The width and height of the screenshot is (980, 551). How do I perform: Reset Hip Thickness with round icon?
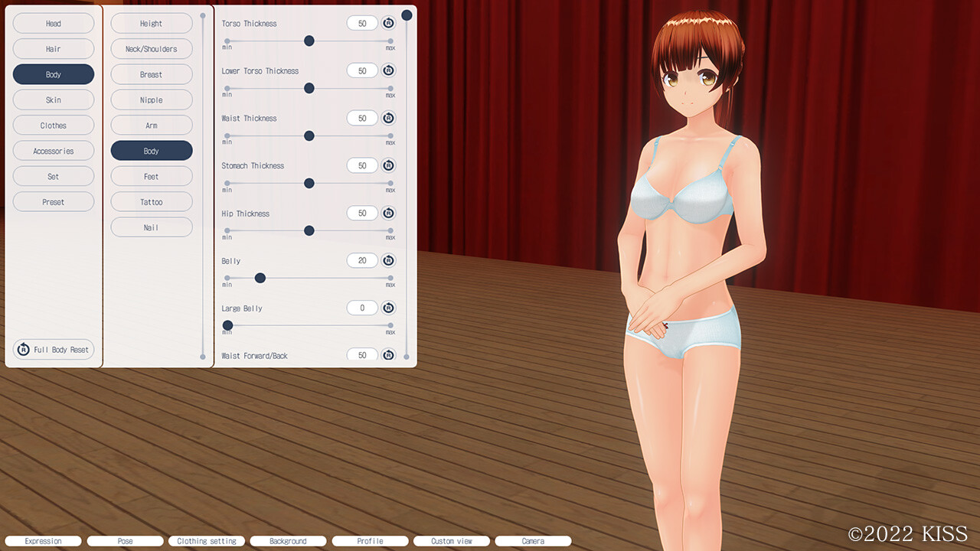[388, 214]
